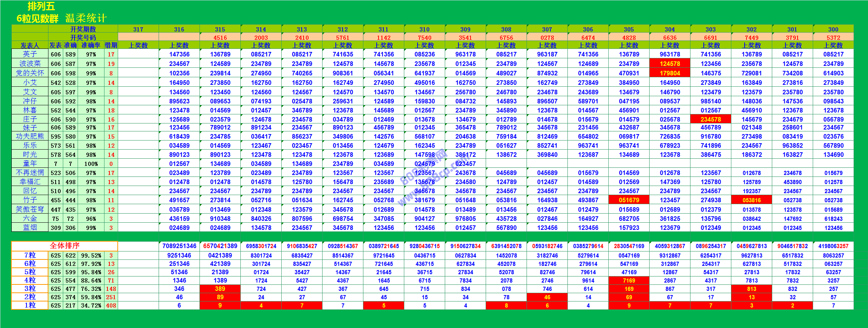The image size is (868, 328).
Task: Click the 开奖期数 header cell
Action: [x=83, y=29]
